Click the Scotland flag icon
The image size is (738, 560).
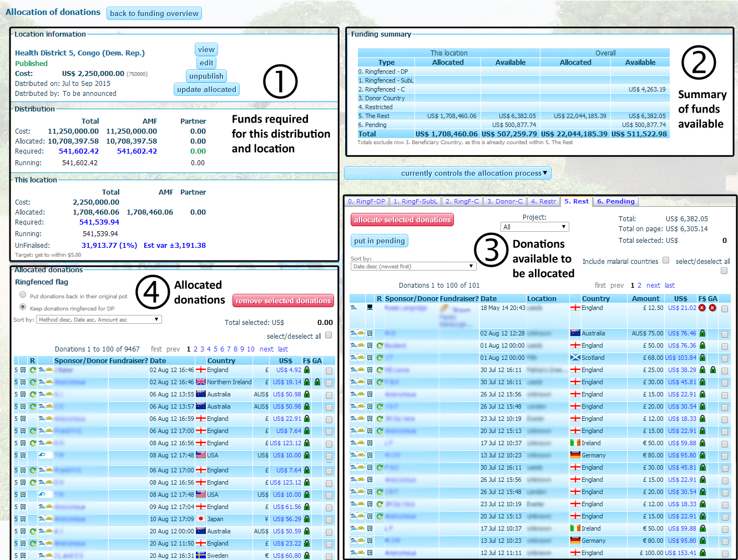coord(575,358)
